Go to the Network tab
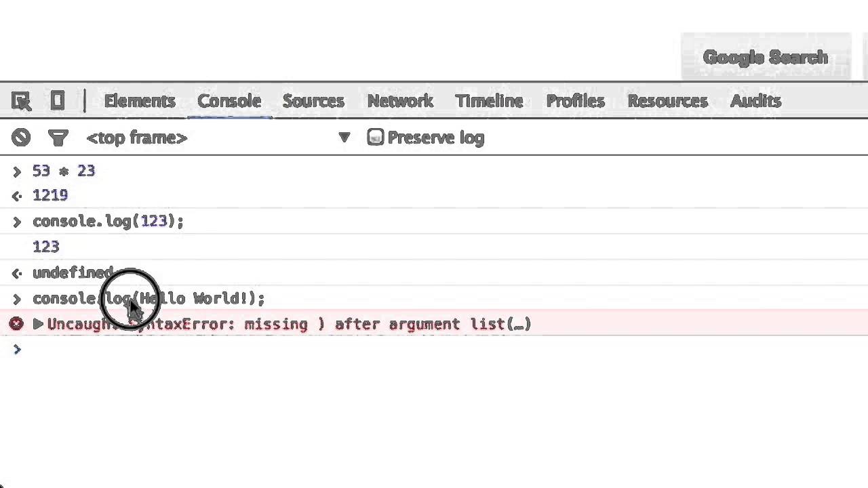This screenshot has height=488, width=868. pos(400,101)
